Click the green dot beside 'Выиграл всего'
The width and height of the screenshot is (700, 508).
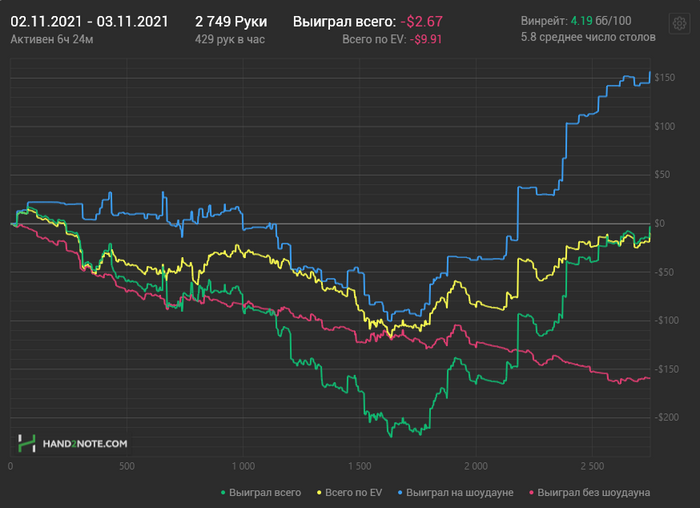(223, 493)
